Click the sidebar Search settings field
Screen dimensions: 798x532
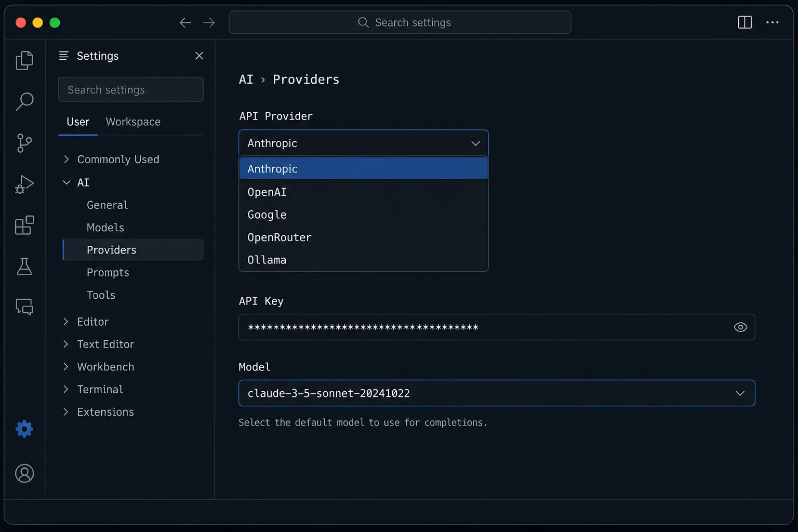coord(131,89)
